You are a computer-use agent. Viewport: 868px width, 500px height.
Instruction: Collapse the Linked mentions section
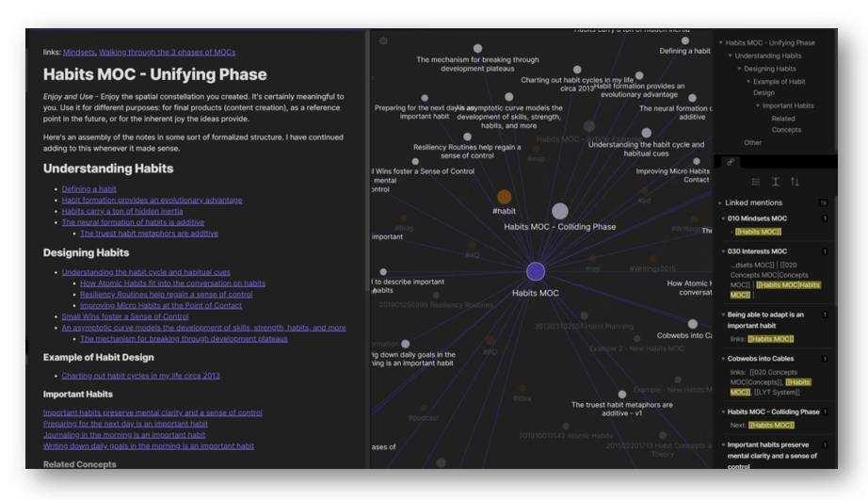click(x=719, y=202)
